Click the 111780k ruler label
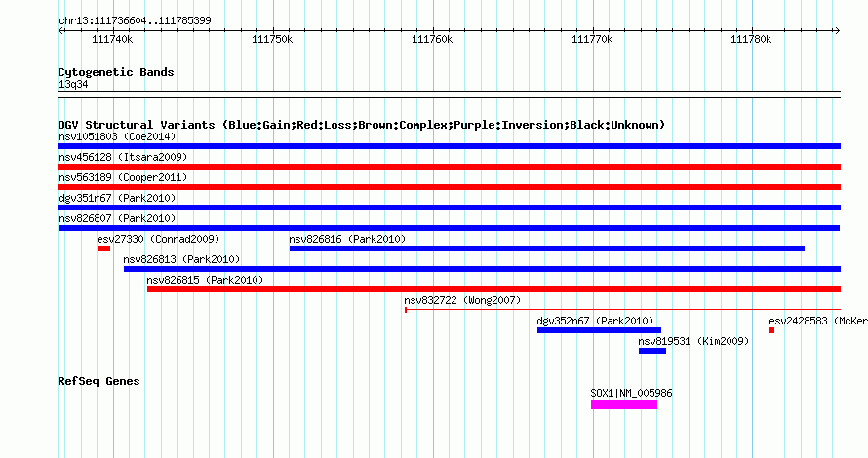The image size is (868, 458). coord(751,39)
